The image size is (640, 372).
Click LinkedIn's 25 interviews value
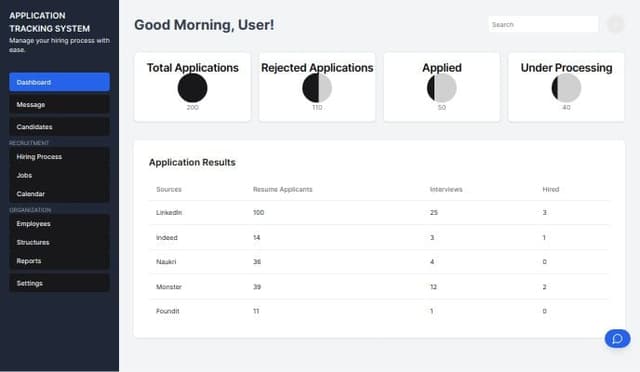[x=433, y=213]
